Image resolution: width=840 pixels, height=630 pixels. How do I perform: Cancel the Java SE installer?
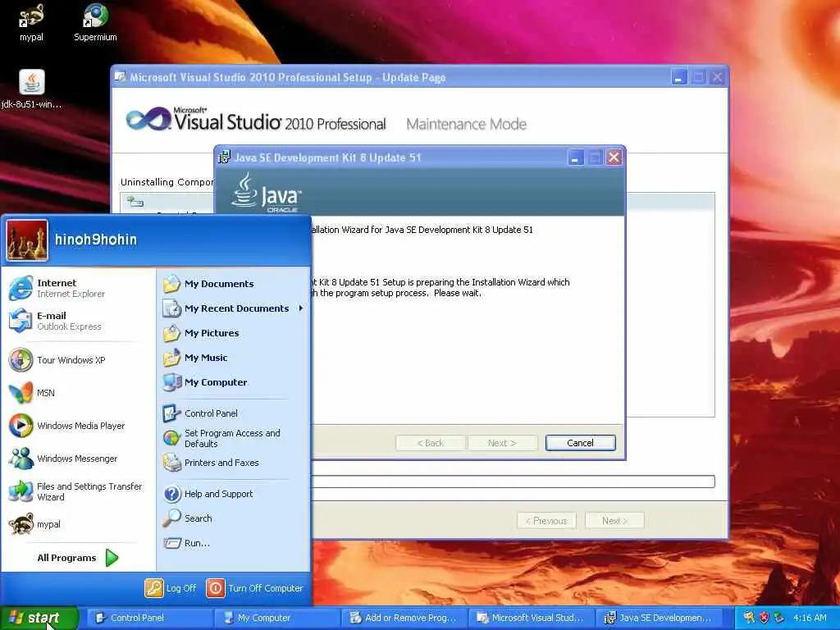[x=580, y=443]
